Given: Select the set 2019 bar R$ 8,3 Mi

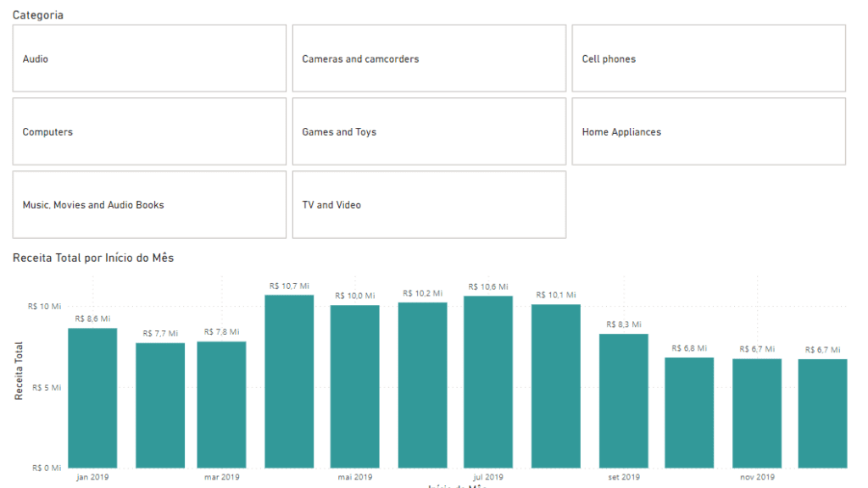Looking at the screenshot, I should [623, 401].
